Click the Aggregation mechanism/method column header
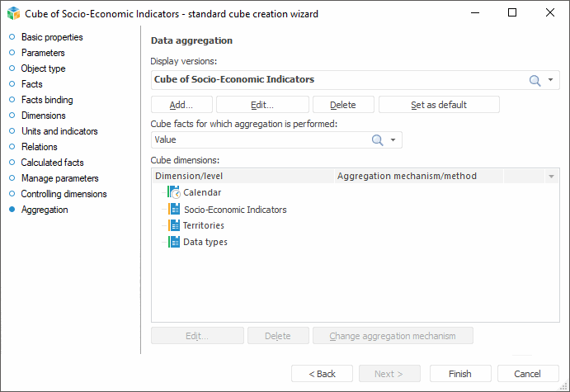 tap(407, 176)
